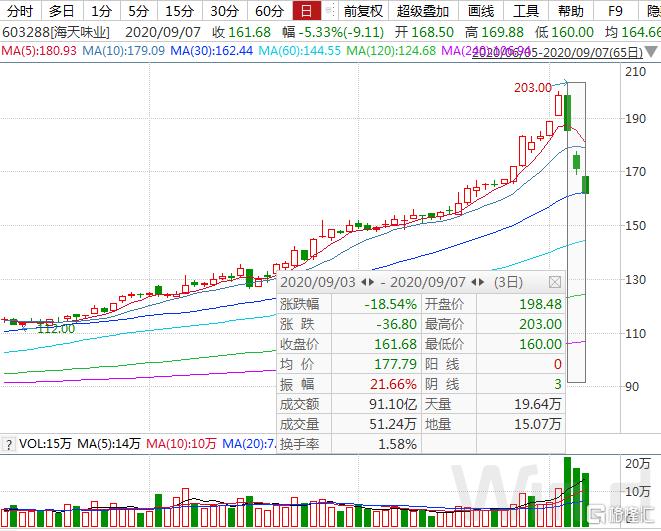Click the 涨跌幅 value -18.54%
The width and height of the screenshot is (661, 531).
tap(390, 304)
